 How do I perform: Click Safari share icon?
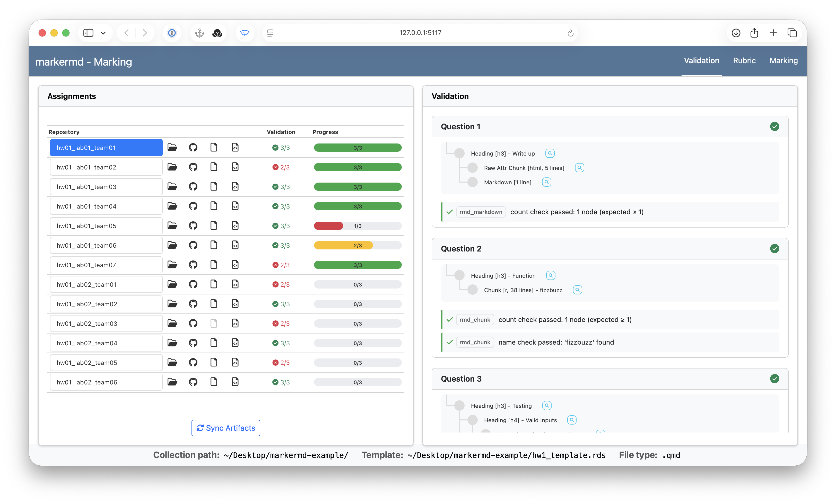coord(754,33)
